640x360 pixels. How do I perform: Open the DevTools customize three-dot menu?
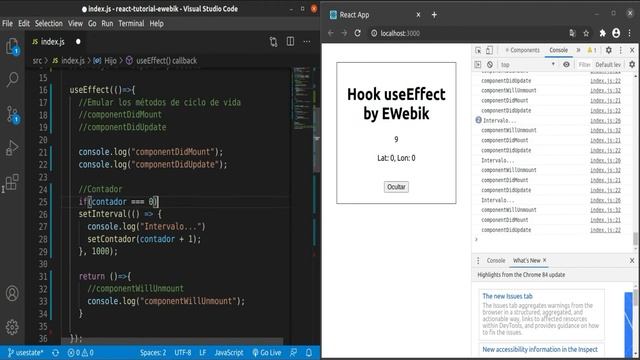(620, 50)
